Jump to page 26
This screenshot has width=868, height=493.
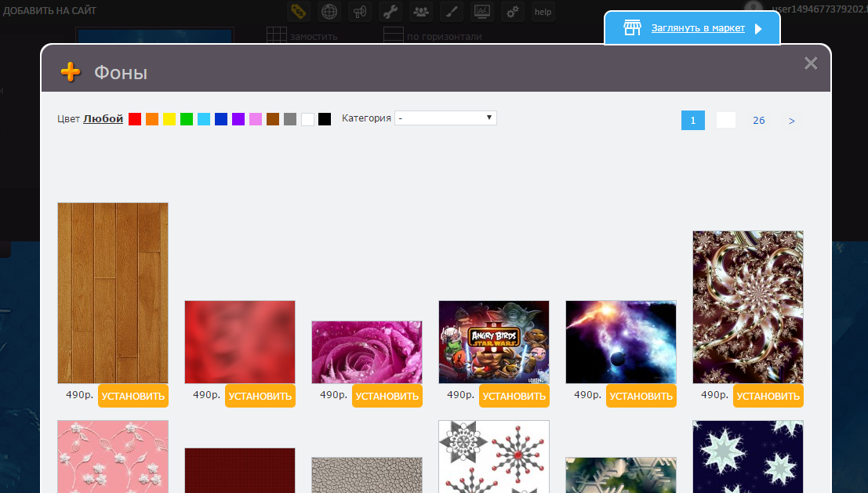[758, 120]
